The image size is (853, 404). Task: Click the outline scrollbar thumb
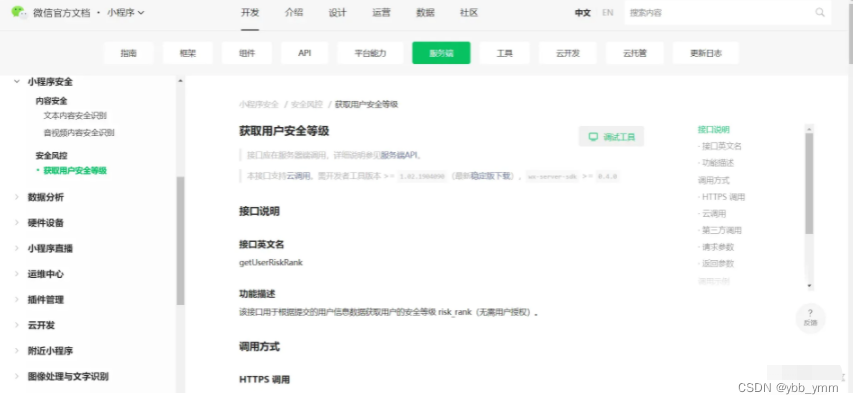pyautogui.click(x=809, y=184)
